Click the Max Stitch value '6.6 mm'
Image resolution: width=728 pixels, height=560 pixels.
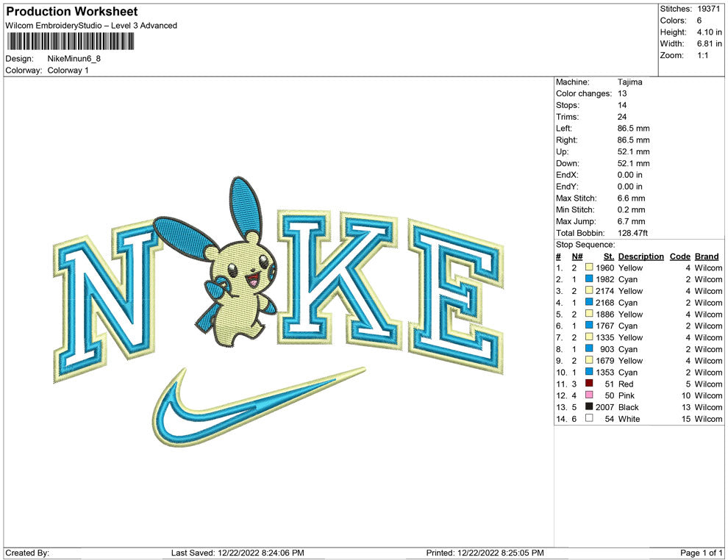(632, 198)
